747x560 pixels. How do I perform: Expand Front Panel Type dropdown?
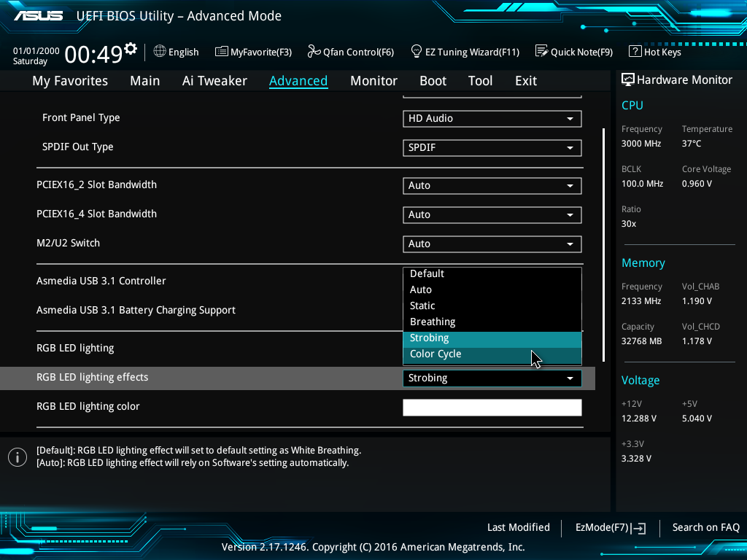coord(492,119)
